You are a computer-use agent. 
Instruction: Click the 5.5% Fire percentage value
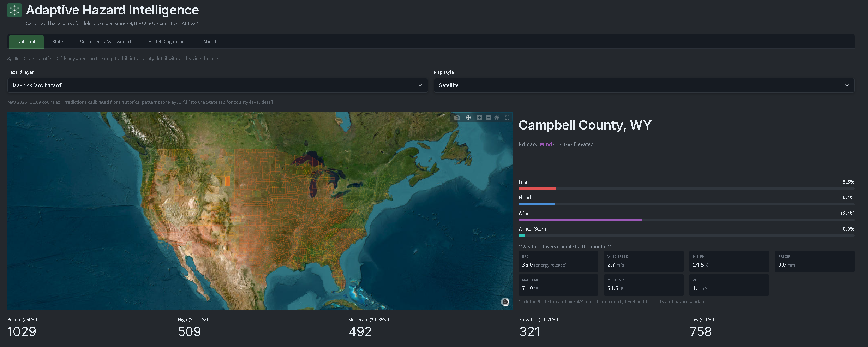click(x=849, y=182)
